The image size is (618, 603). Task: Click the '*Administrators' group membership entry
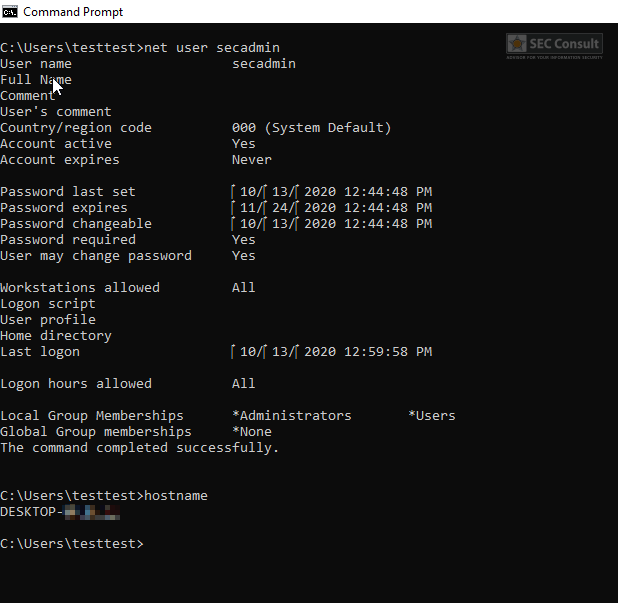(291, 416)
